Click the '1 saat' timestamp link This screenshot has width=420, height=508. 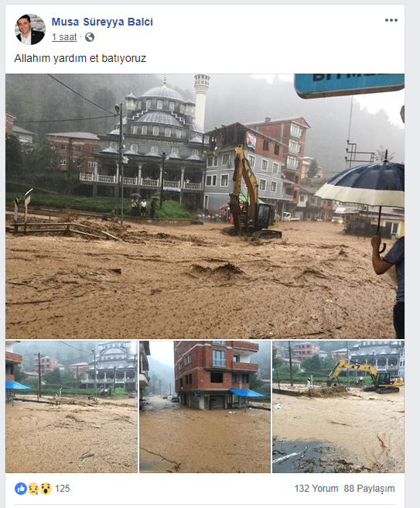point(64,37)
